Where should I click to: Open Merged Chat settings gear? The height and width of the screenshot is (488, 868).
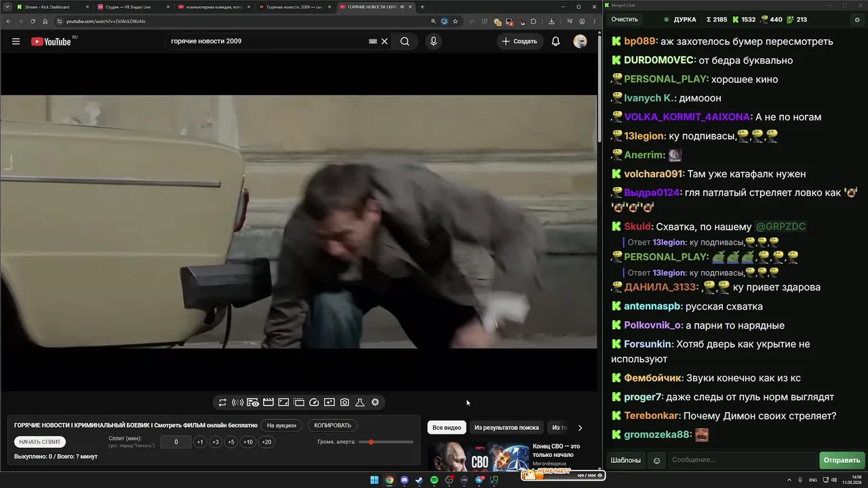click(x=857, y=20)
